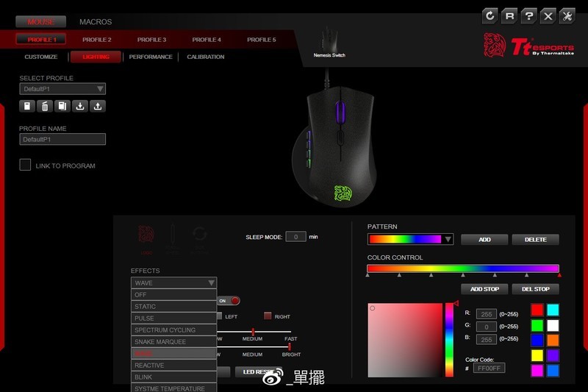Collapse the Effects WAVE dropdown
This screenshot has width=588, height=392.
174,283
